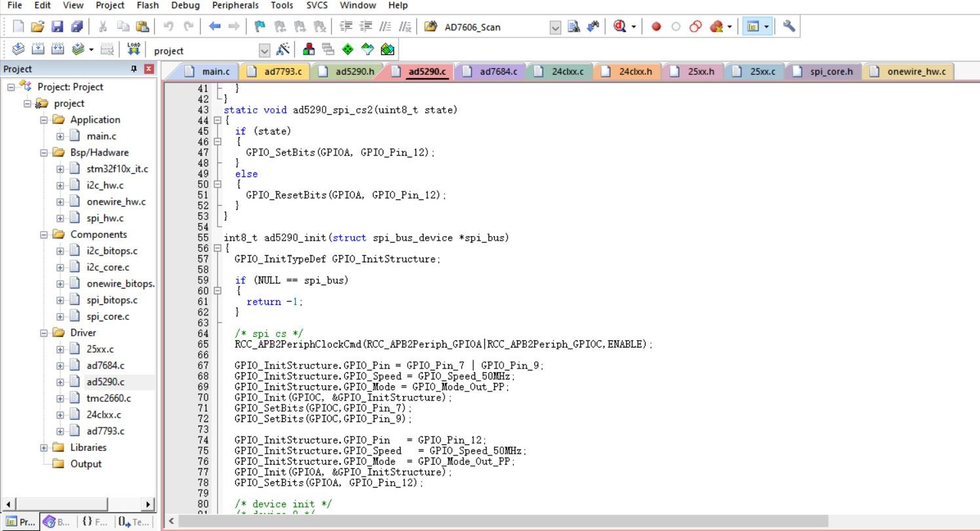Click the Redo arrow icon
The height and width of the screenshot is (531, 980).
coord(189,26)
